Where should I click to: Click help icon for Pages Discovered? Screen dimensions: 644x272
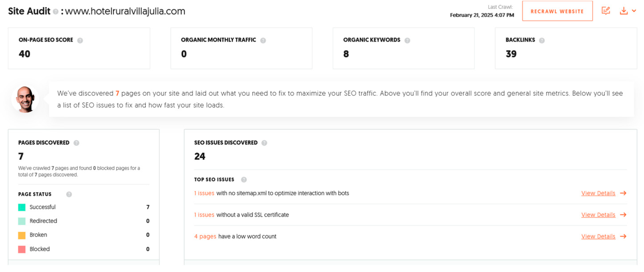tap(76, 143)
